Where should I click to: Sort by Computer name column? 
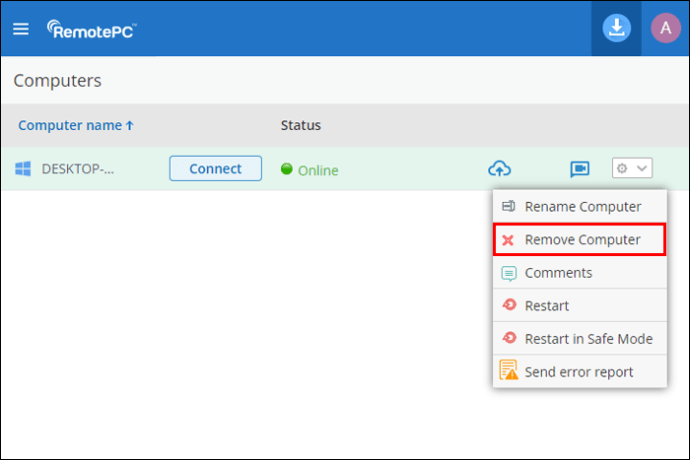click(75, 125)
